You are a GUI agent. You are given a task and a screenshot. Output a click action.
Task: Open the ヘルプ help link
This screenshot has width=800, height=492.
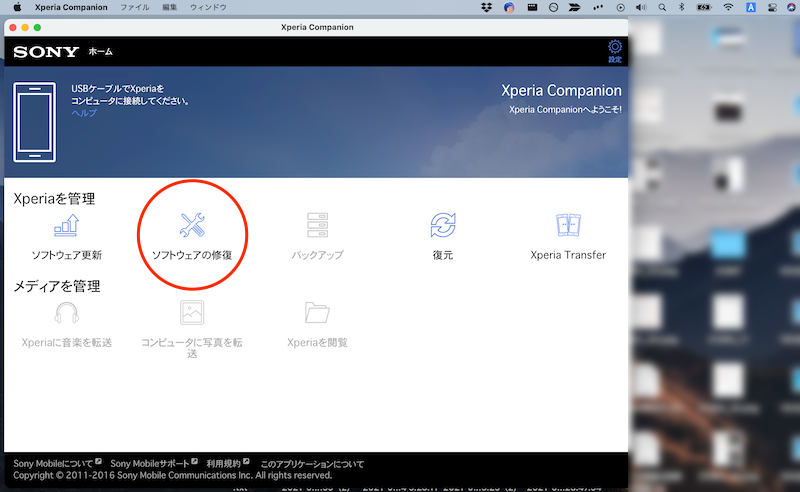[x=84, y=113]
